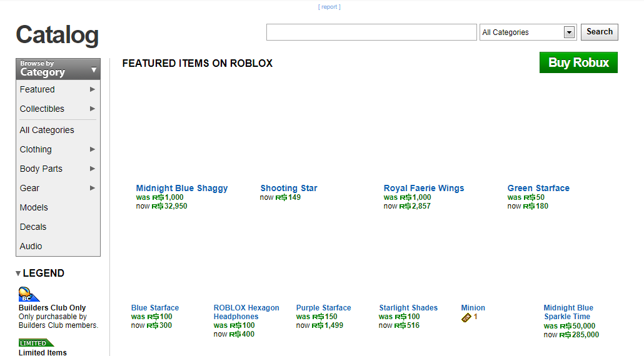Click the price R$180 under Green Starface
The width and height of the screenshot is (644, 356).
536,206
